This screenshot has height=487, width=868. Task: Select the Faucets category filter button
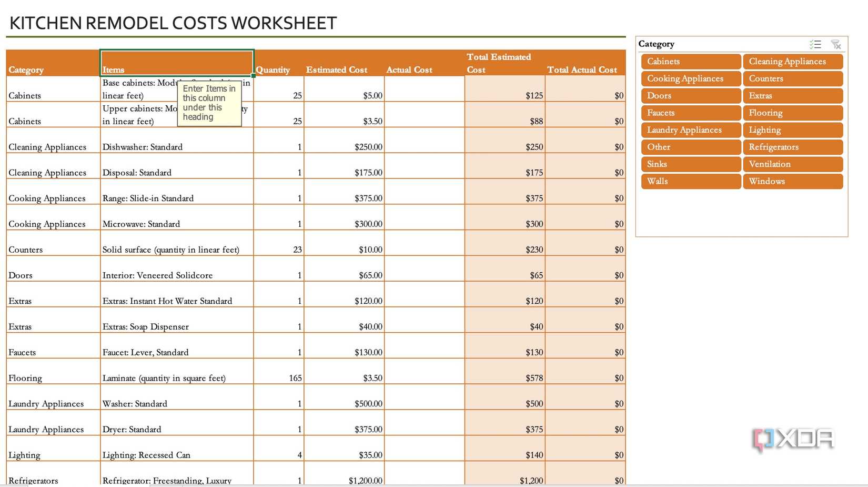pyautogui.click(x=690, y=112)
